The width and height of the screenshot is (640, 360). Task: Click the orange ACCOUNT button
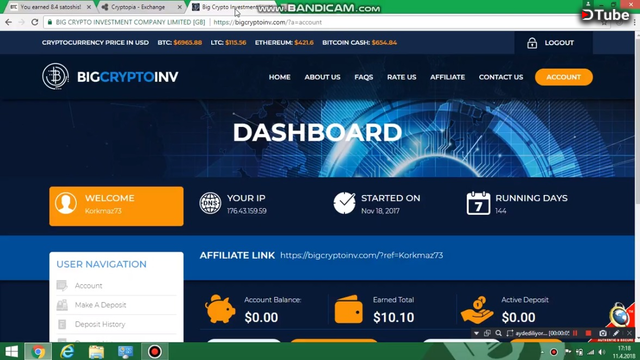564,77
